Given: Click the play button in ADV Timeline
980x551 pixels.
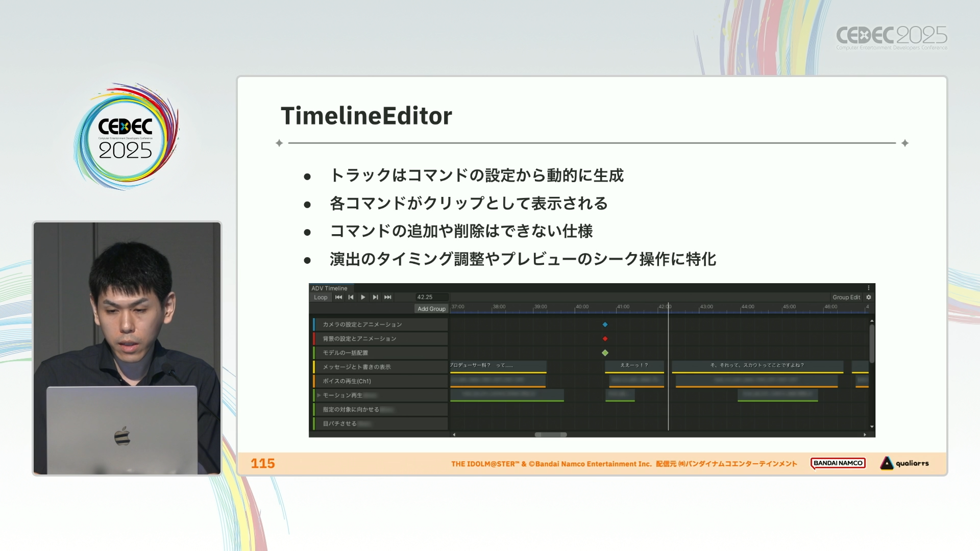Looking at the screenshot, I should [363, 297].
